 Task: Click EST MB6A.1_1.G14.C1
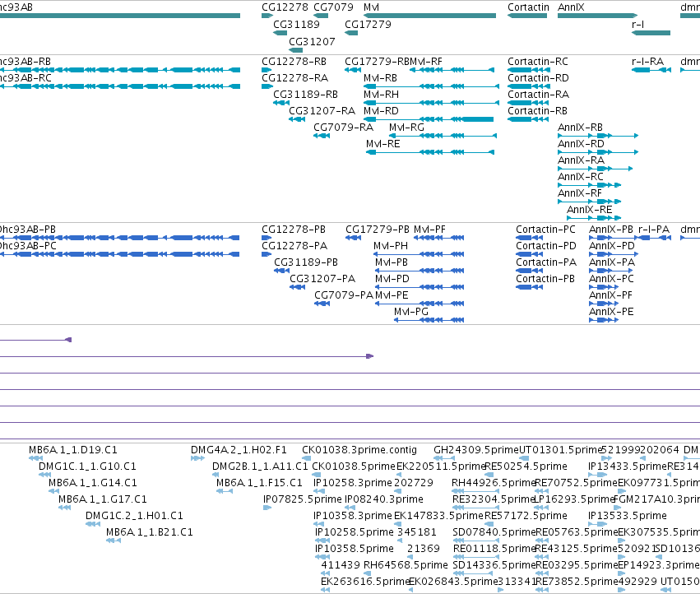tap(53, 491)
